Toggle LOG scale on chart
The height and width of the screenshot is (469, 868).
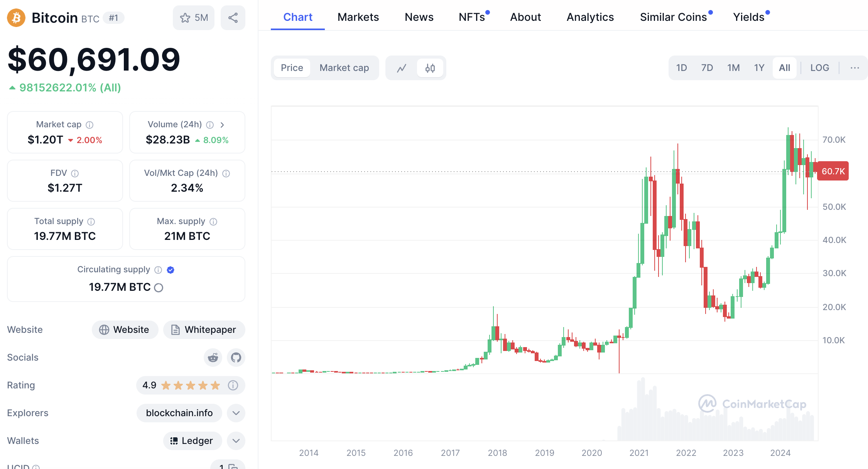coord(820,68)
